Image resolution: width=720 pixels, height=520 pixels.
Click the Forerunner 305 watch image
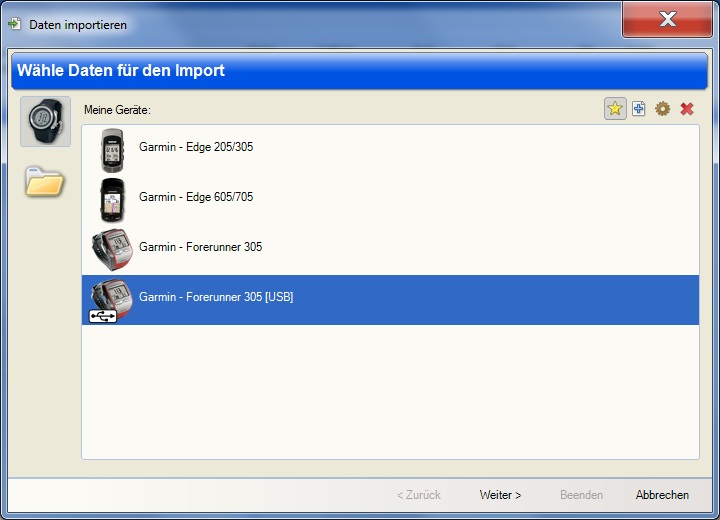111,249
